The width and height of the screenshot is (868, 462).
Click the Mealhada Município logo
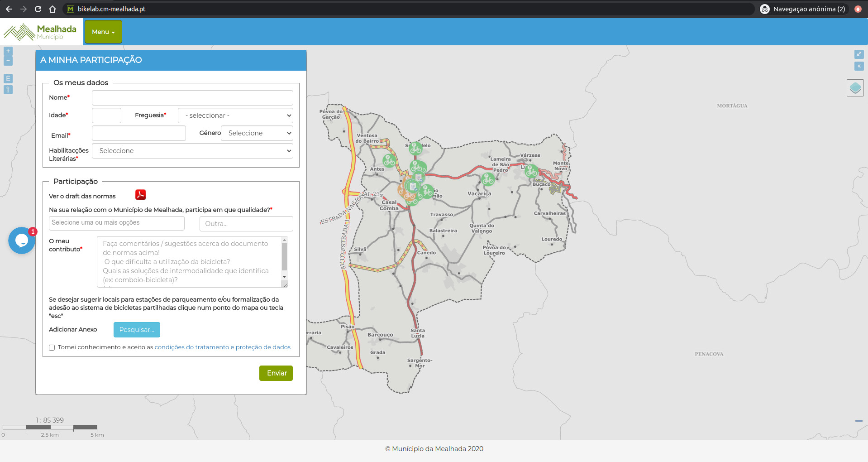[x=41, y=32]
